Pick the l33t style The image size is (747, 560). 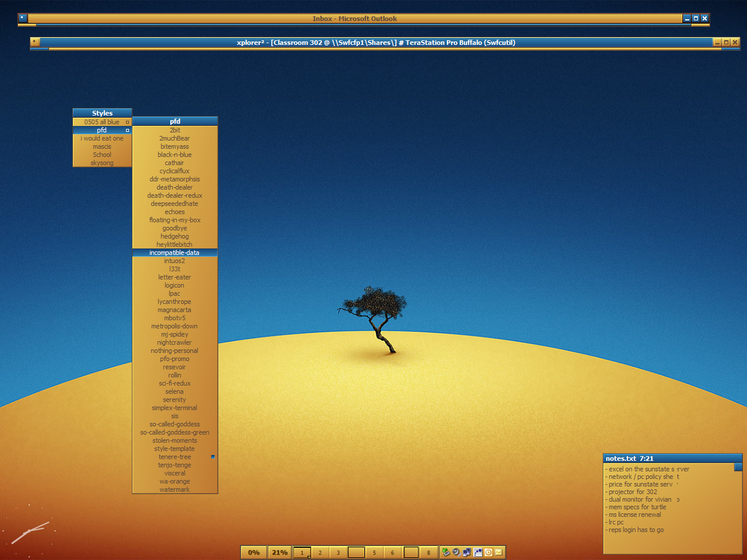(x=175, y=269)
